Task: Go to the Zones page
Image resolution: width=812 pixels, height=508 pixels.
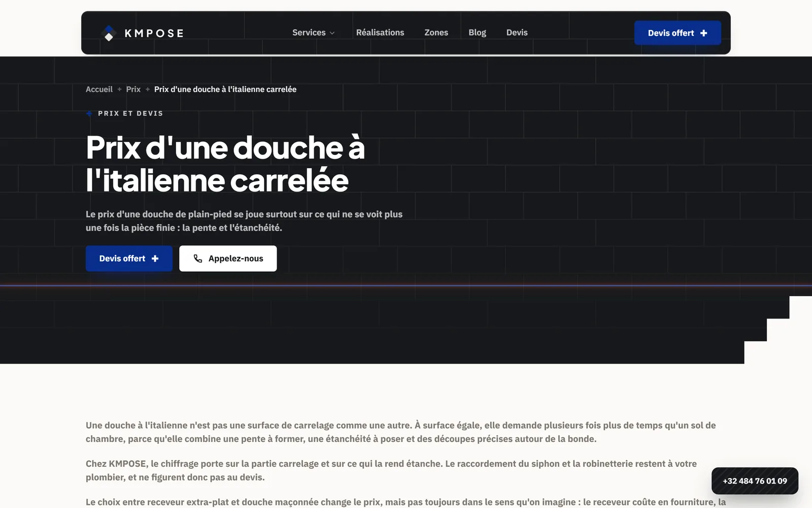Action: [436, 33]
